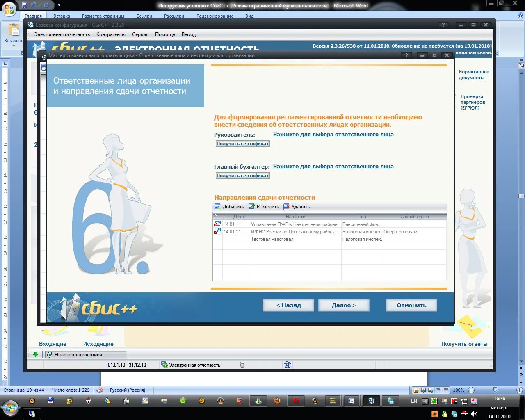The width and height of the screenshot is (525, 420).
Task: Click Получить сертификат under Главный бухгалтер
Action: click(x=243, y=176)
